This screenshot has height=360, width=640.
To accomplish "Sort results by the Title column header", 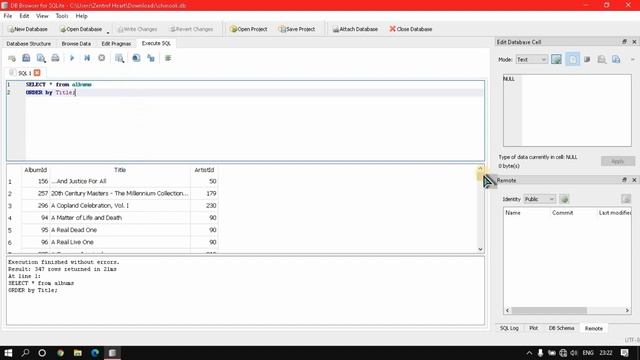I will click(x=120, y=170).
